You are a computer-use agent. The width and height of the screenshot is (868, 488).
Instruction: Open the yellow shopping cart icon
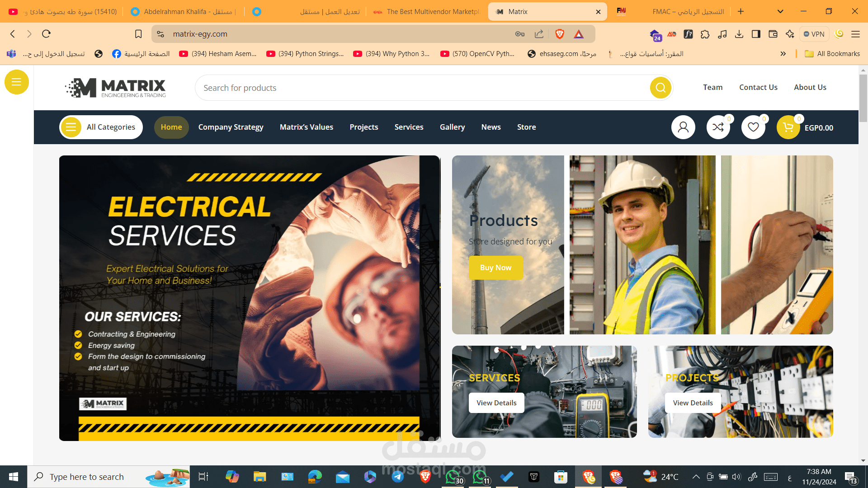coord(788,127)
